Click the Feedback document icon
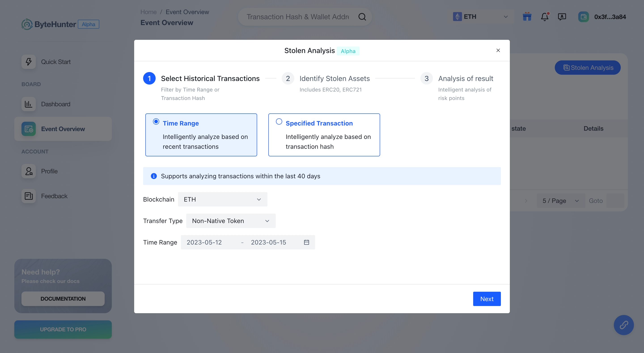This screenshot has width=644, height=353. [x=28, y=196]
